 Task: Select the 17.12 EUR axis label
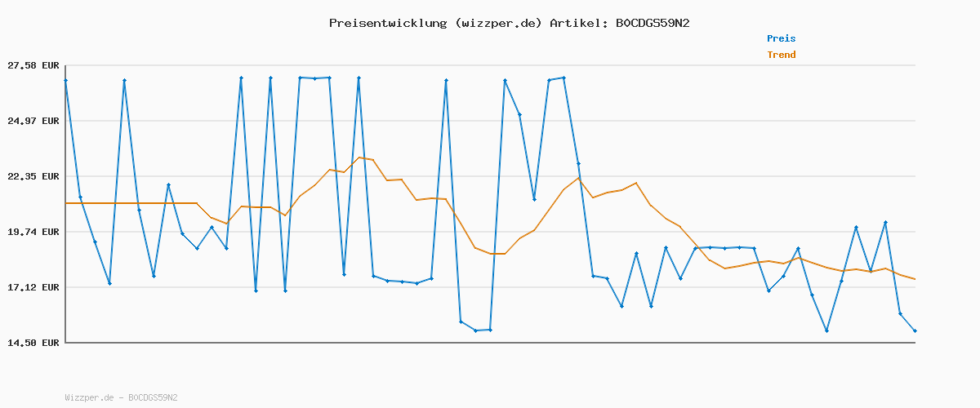pos(33,287)
